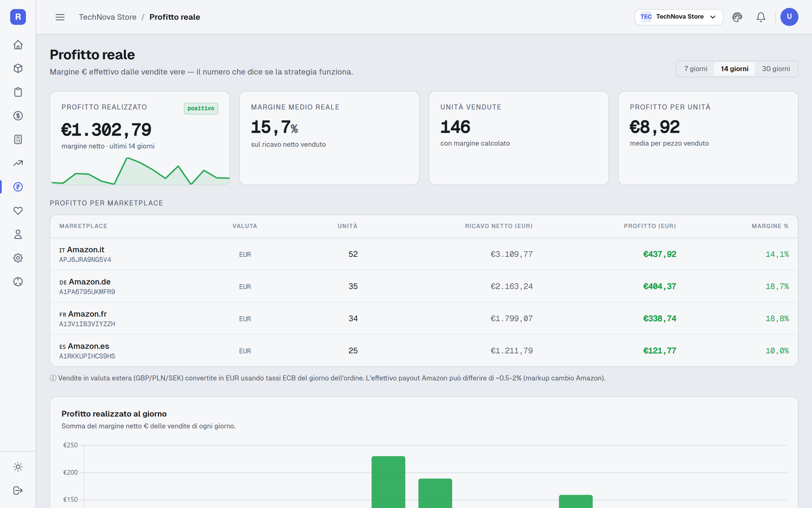Screen dimensions: 812x508
Task: Click the €2.163,24 net revenue cell
Action: pyautogui.click(x=511, y=286)
